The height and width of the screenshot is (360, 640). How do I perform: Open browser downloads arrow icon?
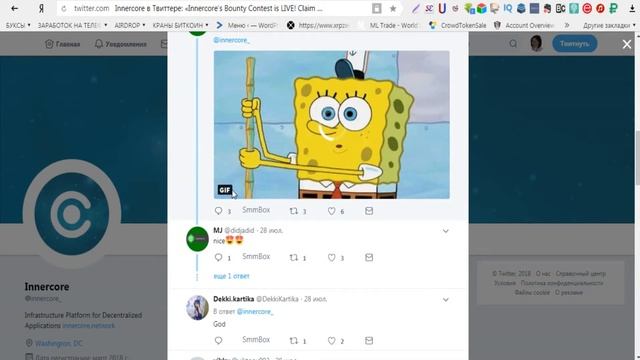pyautogui.click(x=632, y=8)
